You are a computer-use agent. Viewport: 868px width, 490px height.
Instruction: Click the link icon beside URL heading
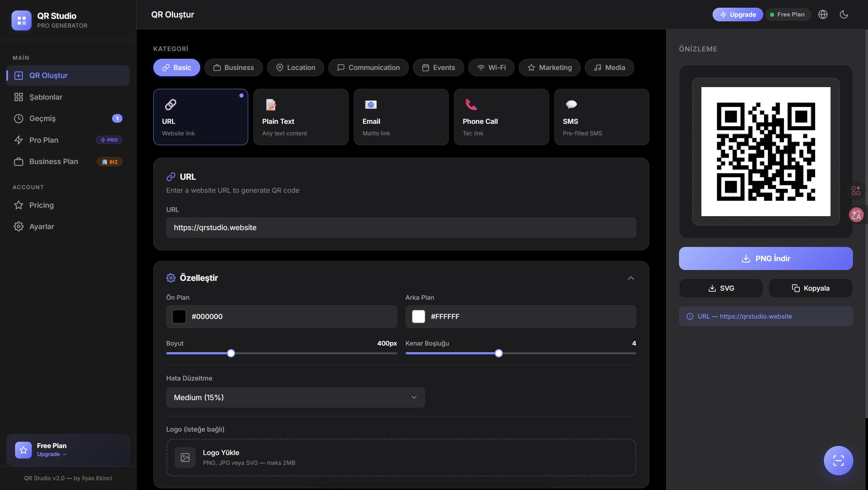(171, 177)
